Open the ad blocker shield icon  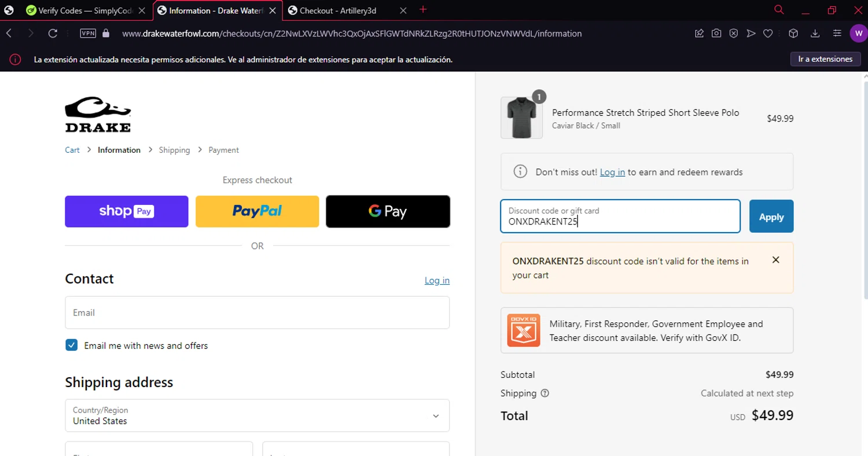734,34
